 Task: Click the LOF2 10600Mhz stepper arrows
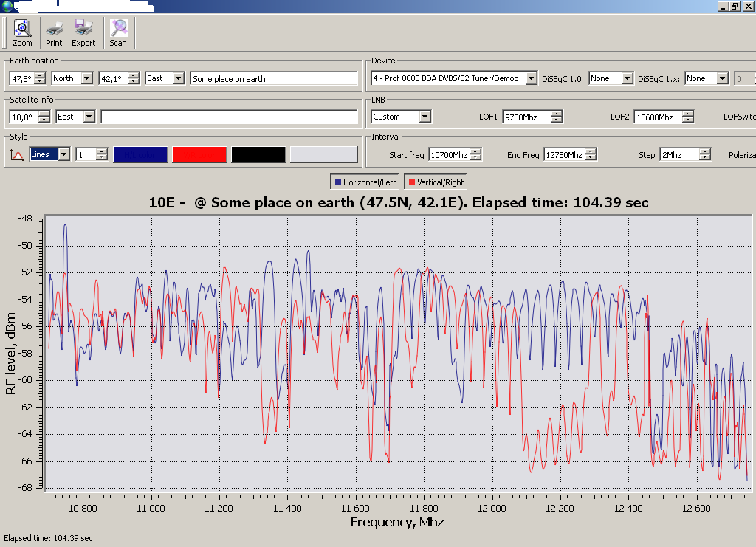688,117
